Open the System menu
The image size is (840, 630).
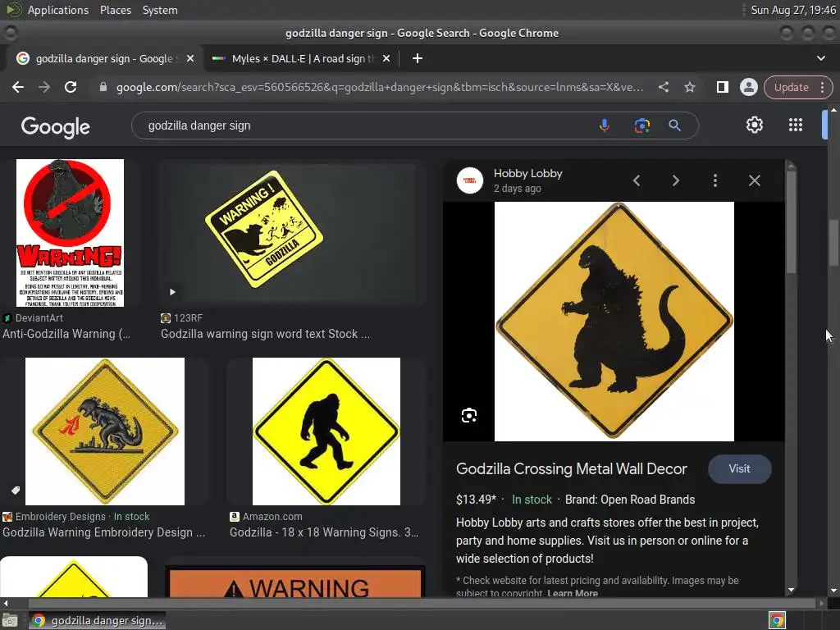(x=160, y=10)
